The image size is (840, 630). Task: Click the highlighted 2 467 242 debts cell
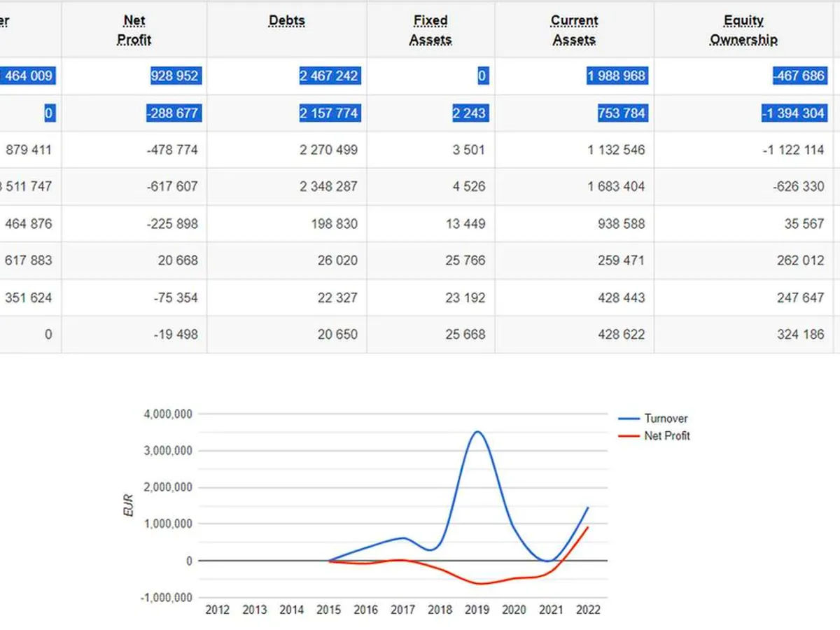coord(329,76)
